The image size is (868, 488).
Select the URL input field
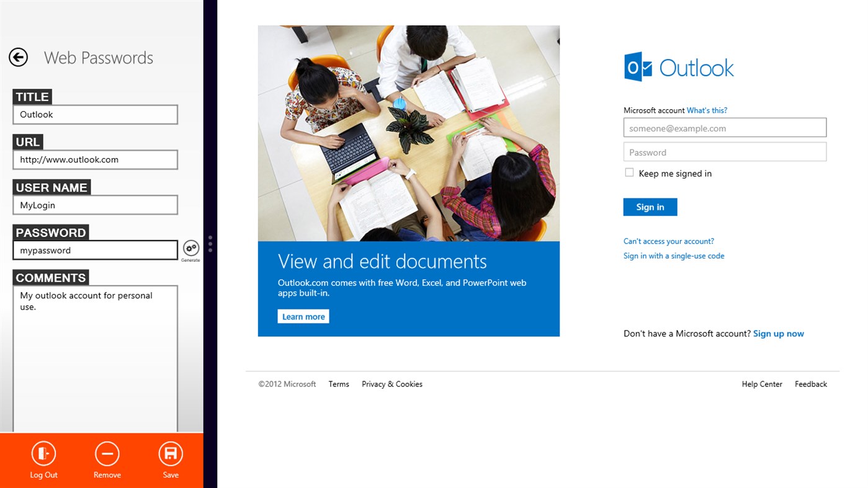pyautogui.click(x=95, y=160)
